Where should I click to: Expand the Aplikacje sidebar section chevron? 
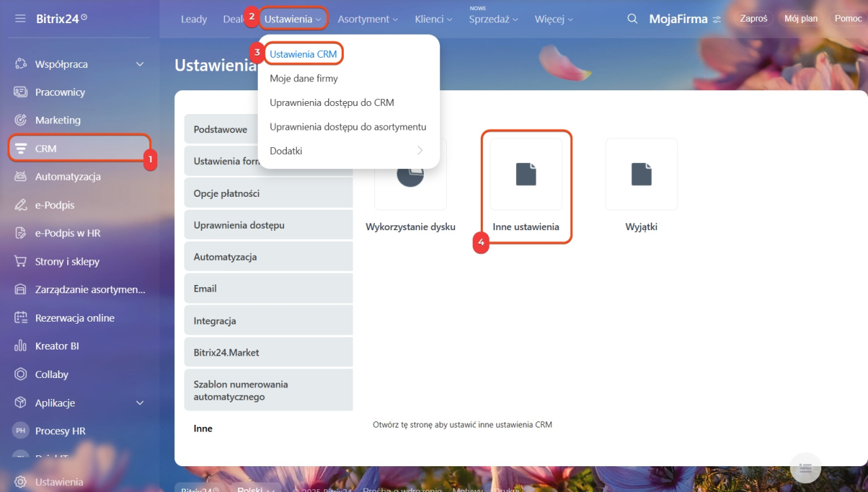[x=140, y=403]
